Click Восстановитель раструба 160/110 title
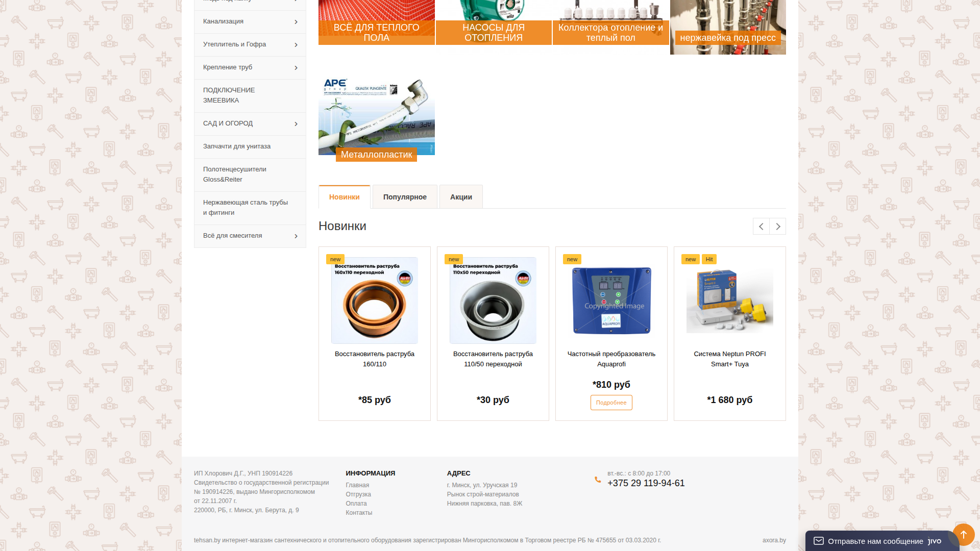 pyautogui.click(x=375, y=359)
